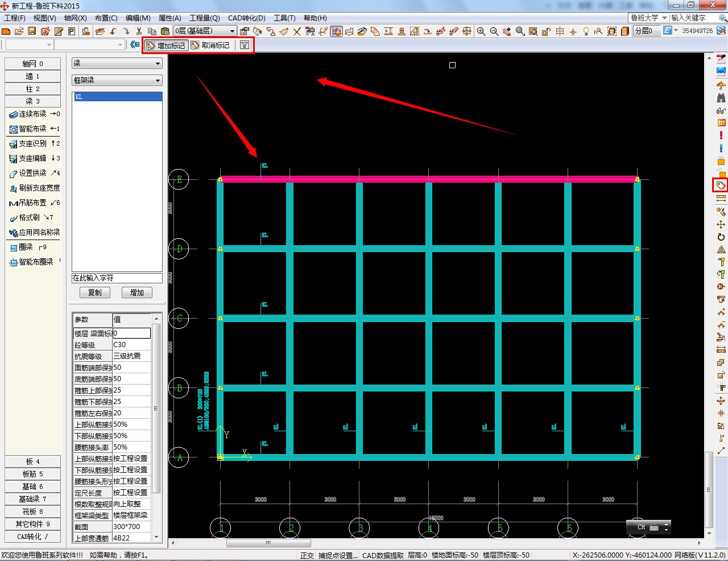Open the floor selector 0层(基础层) dropdown
Screen dimensions: 728x561
[x=205, y=31]
